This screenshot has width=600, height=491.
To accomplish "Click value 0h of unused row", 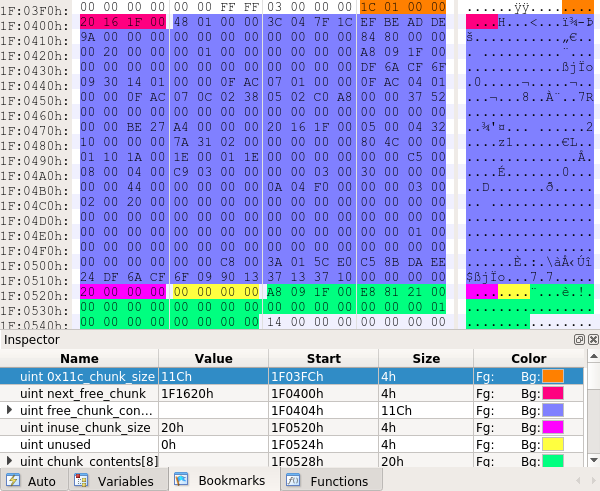I will point(168,444).
